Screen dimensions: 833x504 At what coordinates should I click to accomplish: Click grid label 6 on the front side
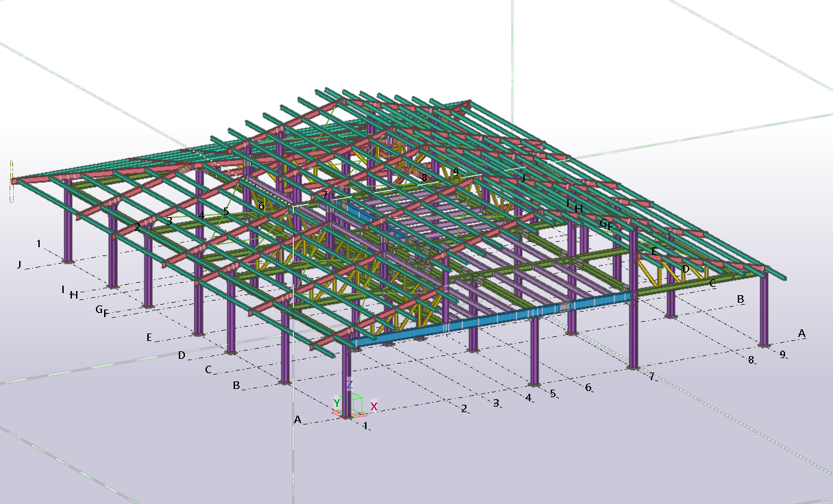[588, 388]
